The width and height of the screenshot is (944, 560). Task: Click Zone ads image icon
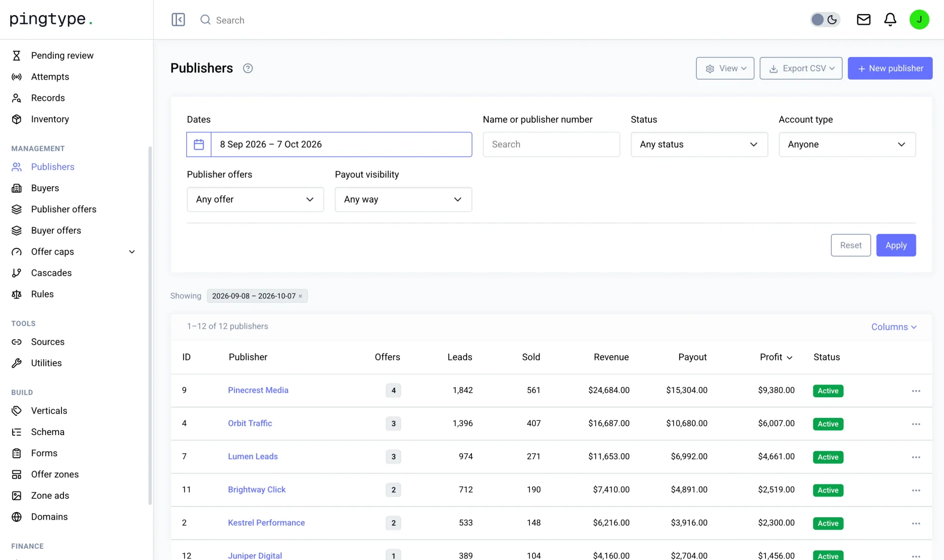click(x=17, y=496)
